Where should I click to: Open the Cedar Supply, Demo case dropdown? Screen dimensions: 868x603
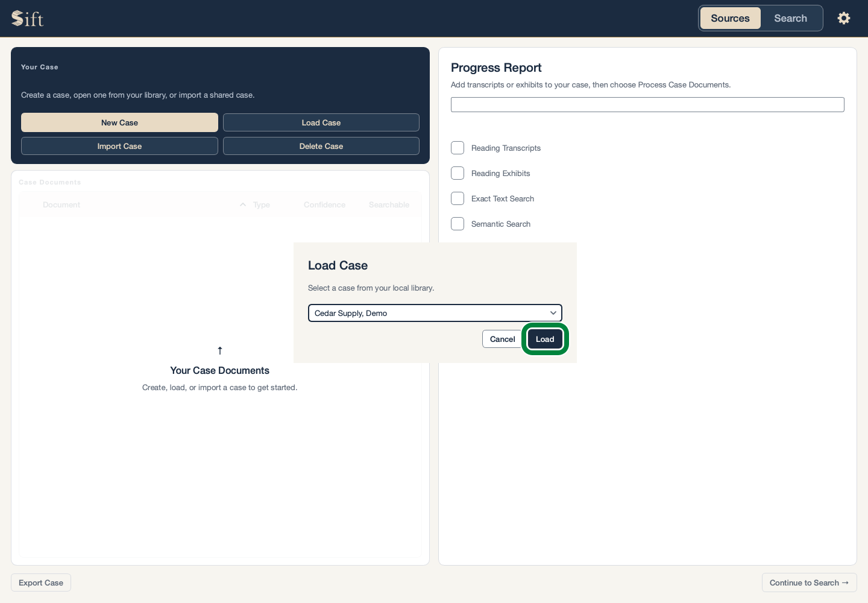(x=435, y=313)
